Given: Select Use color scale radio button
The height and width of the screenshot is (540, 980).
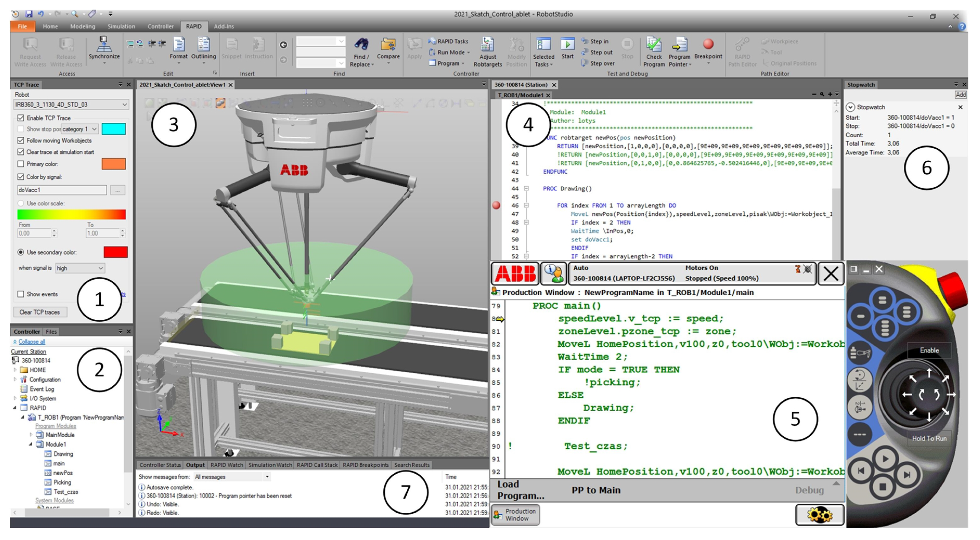Looking at the screenshot, I should 21,203.
